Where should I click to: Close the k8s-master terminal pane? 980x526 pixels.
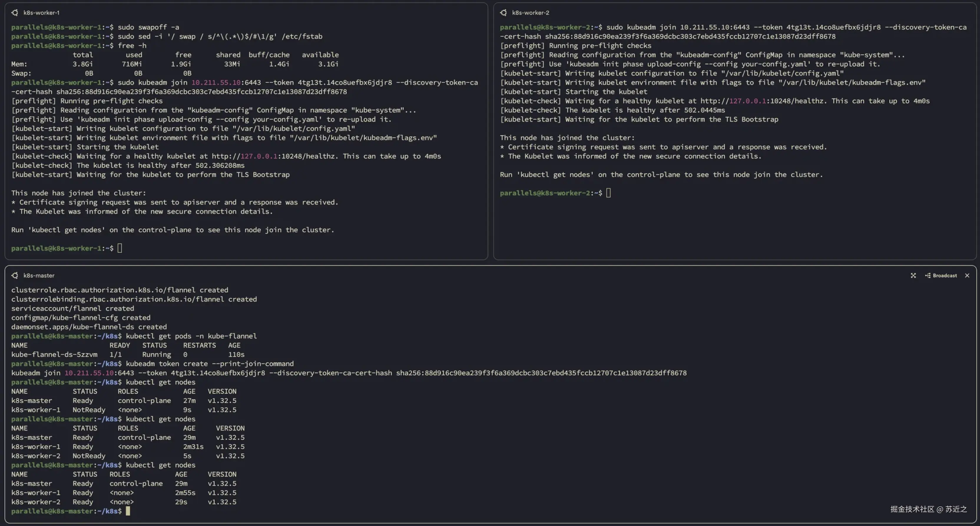pyautogui.click(x=967, y=275)
